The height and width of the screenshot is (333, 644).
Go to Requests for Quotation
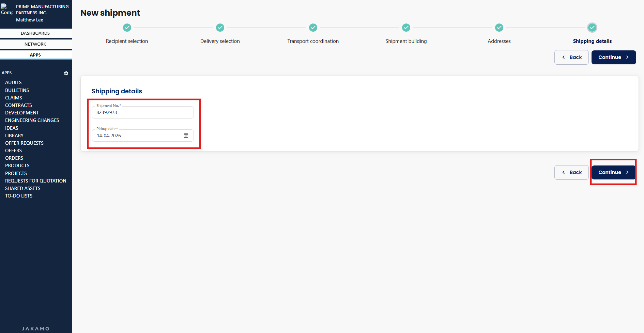pyautogui.click(x=36, y=181)
